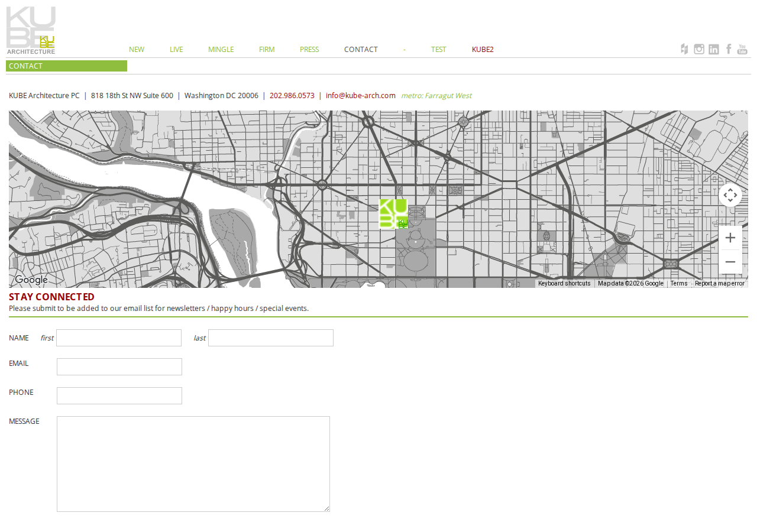Open the map Terms link
This screenshot has height=532, width=757.
point(679,284)
